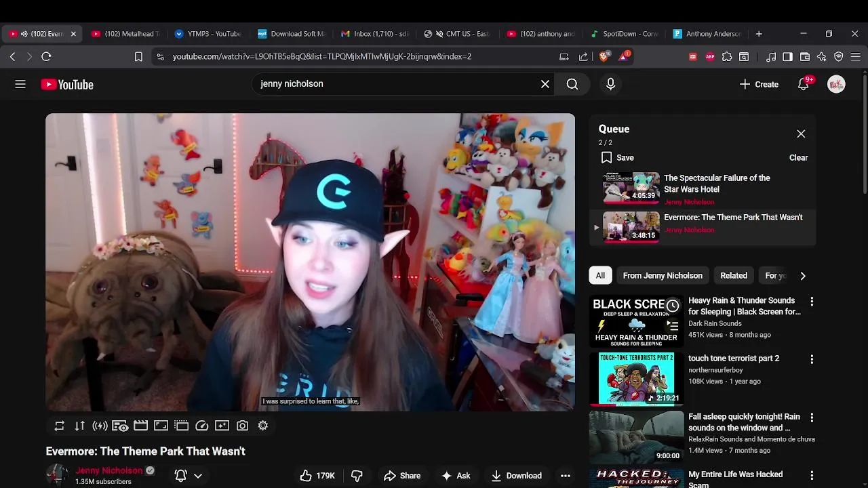Open the playback speed gauge icon
Image resolution: width=868 pixels, height=488 pixels.
(201, 426)
